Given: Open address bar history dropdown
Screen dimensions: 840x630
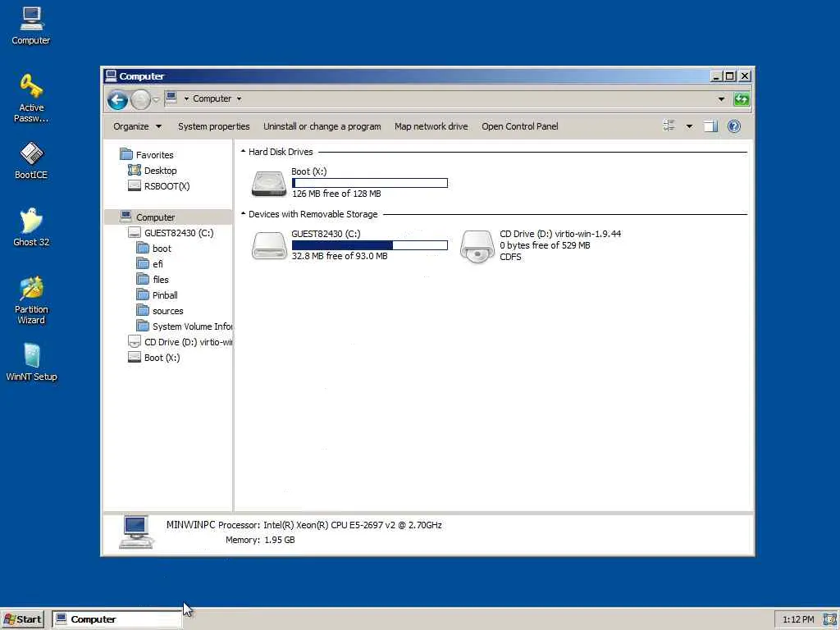Looking at the screenshot, I should pos(721,99).
